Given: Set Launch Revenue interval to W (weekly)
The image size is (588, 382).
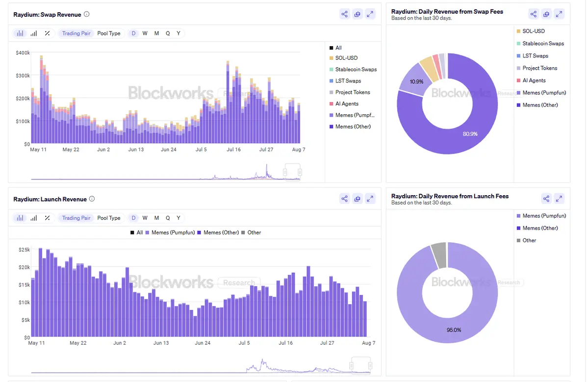Looking at the screenshot, I should click(x=145, y=218).
